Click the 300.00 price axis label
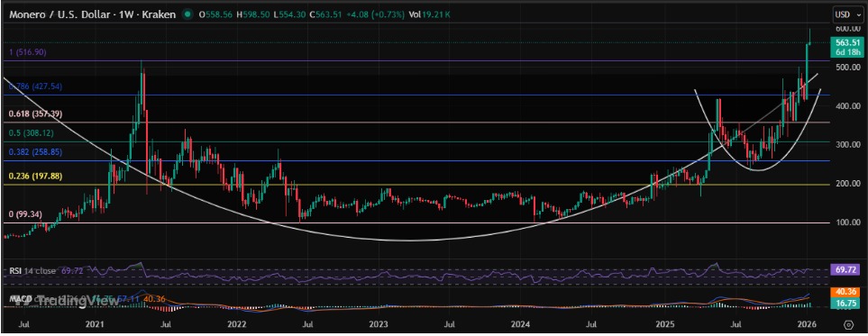Image resolution: width=868 pixels, height=336 pixels. click(x=848, y=144)
